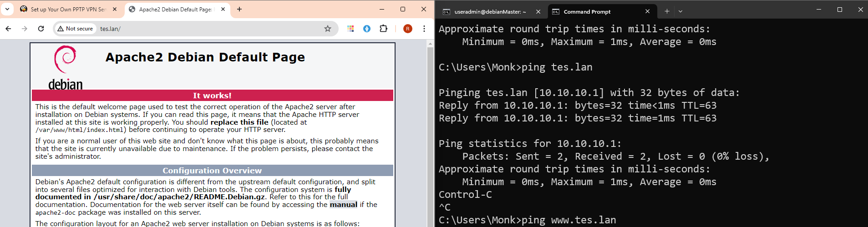The image size is (868, 227).
Task: Close the Apache2 Debian Default Page tab
Action: point(223,9)
